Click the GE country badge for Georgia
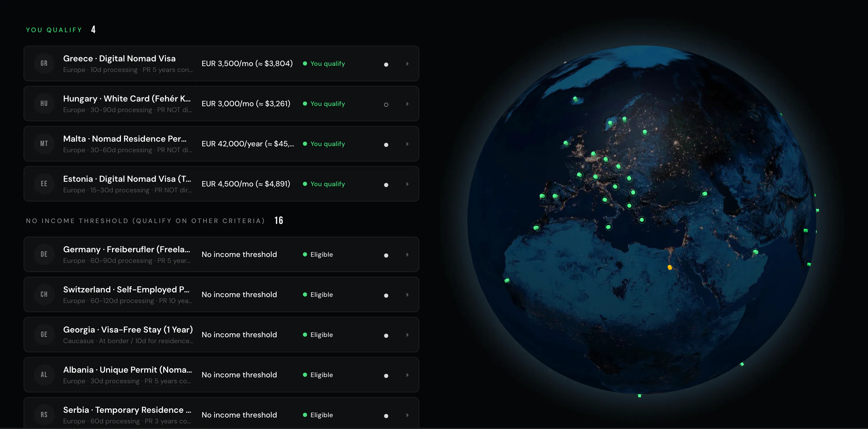 point(44,334)
